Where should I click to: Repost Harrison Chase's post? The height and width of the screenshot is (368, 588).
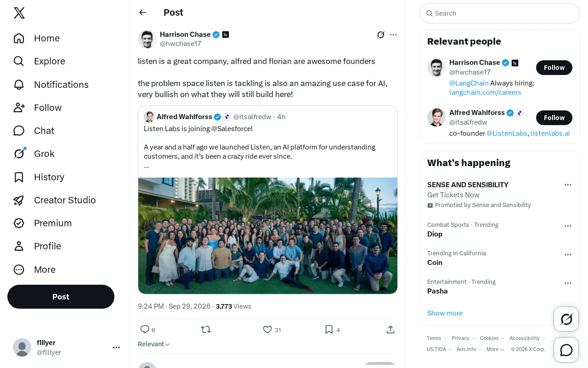[x=206, y=329]
